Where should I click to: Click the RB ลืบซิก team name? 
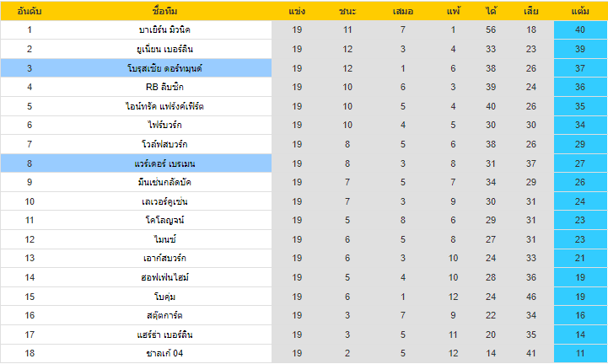pos(164,87)
